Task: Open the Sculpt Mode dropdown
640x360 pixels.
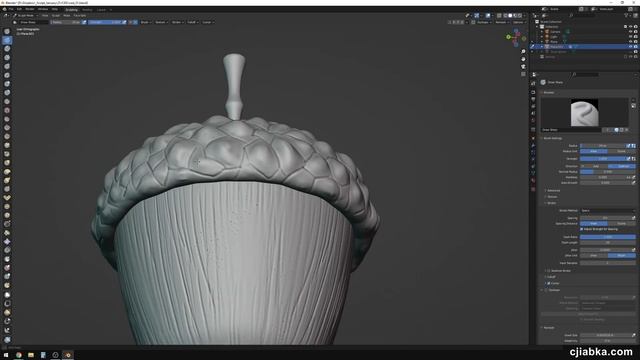Action: pyautogui.click(x=25, y=16)
